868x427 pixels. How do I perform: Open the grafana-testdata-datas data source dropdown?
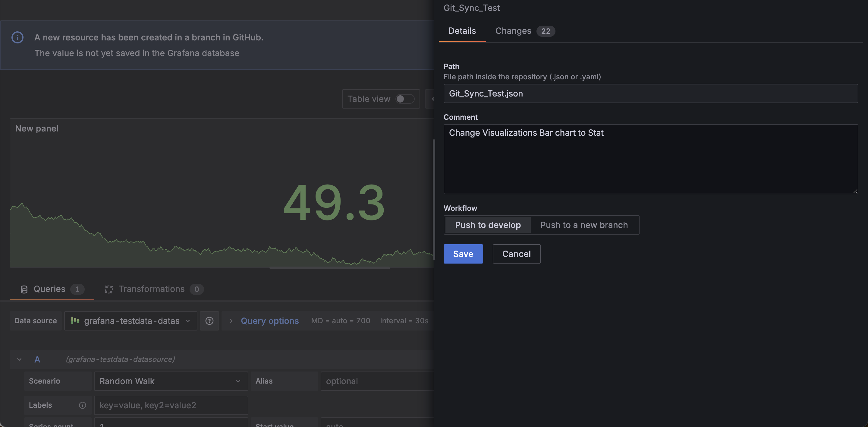[x=131, y=321]
